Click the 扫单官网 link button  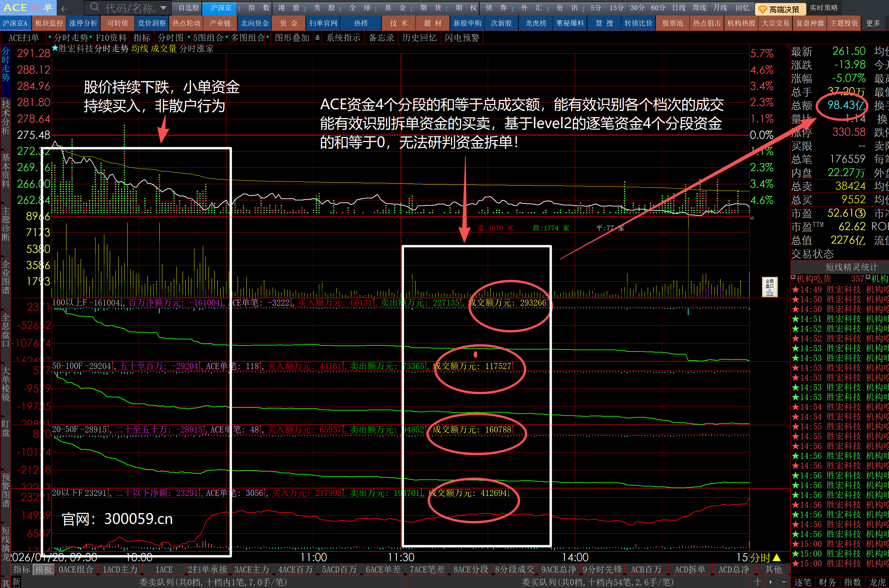click(x=323, y=23)
